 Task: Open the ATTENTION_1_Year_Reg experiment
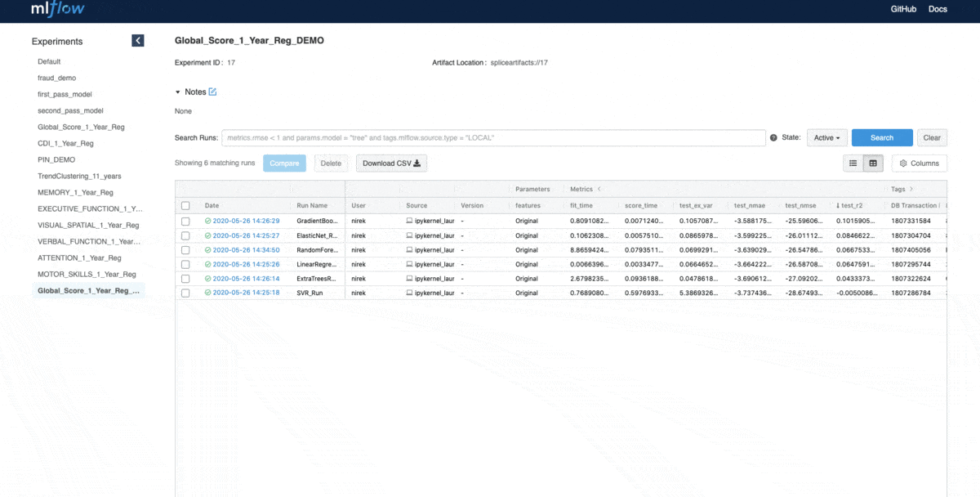[x=79, y=257]
